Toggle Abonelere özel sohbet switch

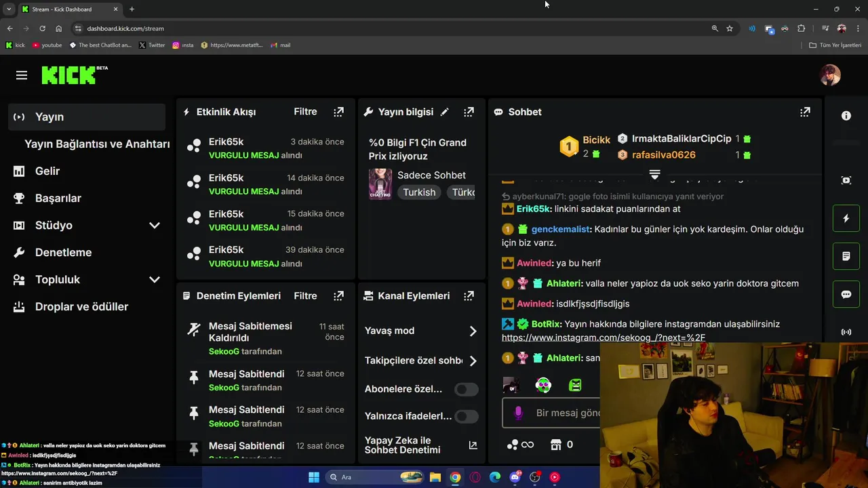click(466, 389)
